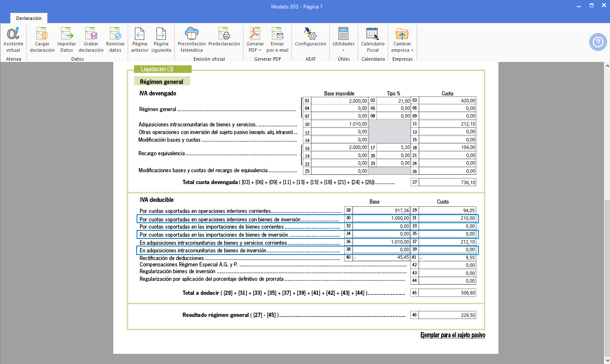Go to Página siguiente

(x=161, y=40)
